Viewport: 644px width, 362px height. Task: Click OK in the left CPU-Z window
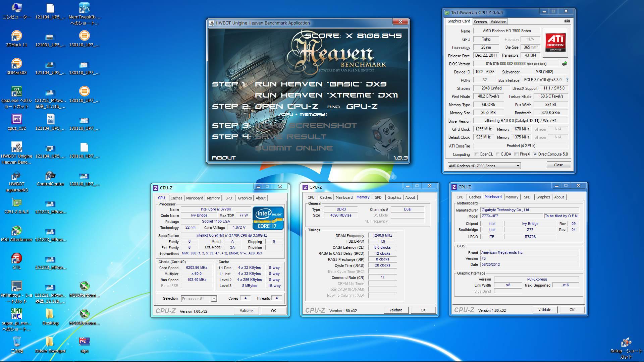[x=273, y=311]
